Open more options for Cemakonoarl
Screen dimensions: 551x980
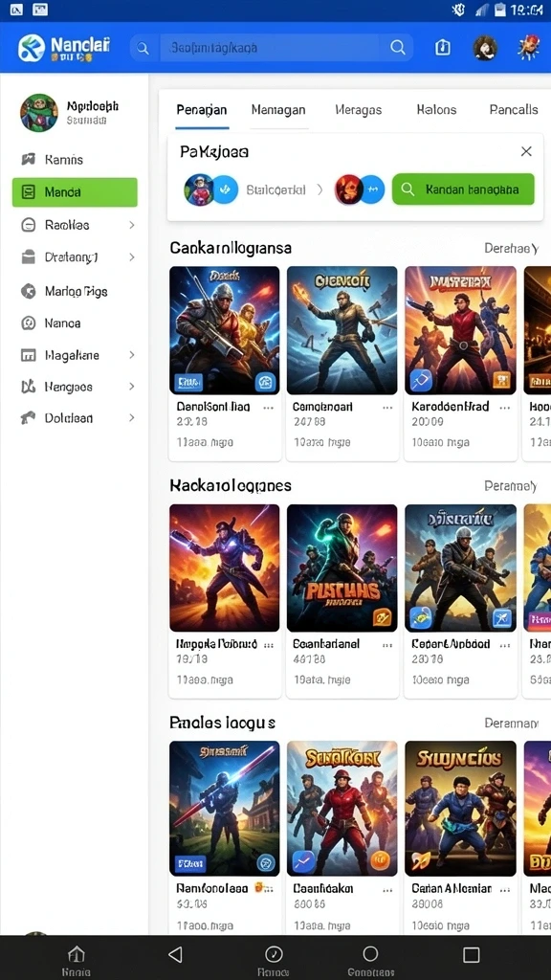[387, 407]
